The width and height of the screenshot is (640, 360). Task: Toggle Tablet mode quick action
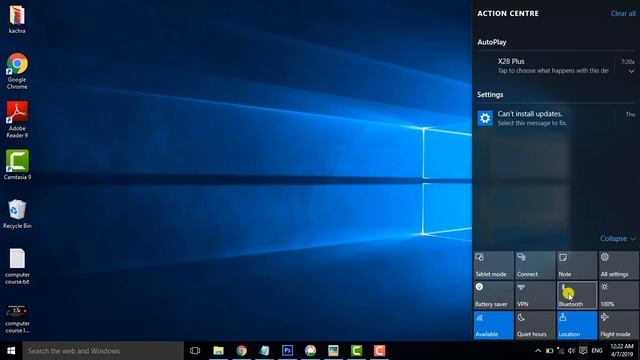493,265
